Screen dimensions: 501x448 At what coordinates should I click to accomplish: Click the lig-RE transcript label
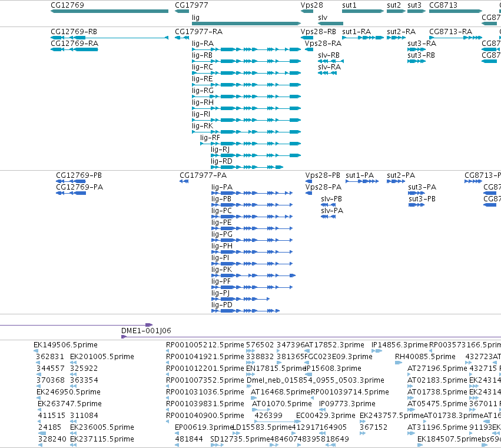203,79
